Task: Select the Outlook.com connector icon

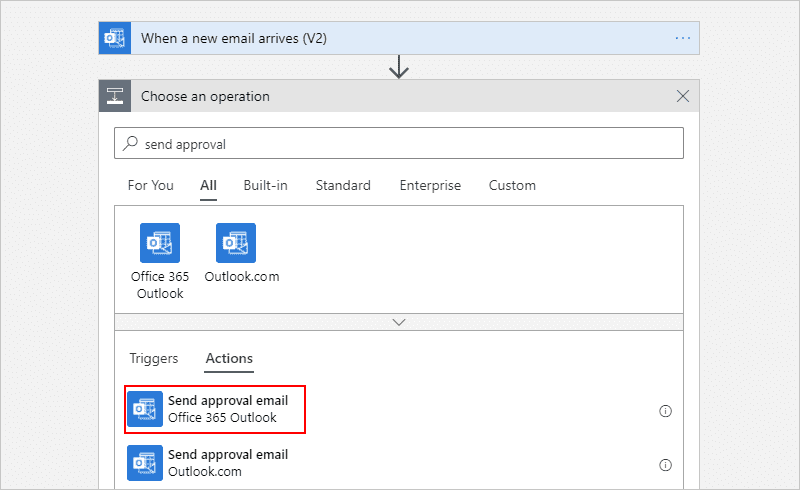Action: click(236, 243)
